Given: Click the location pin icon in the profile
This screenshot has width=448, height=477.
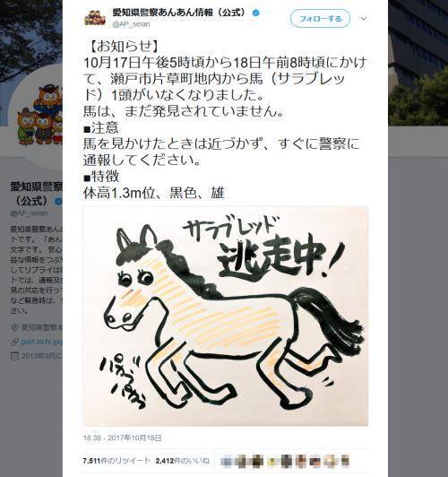Looking at the screenshot, I should [14, 327].
